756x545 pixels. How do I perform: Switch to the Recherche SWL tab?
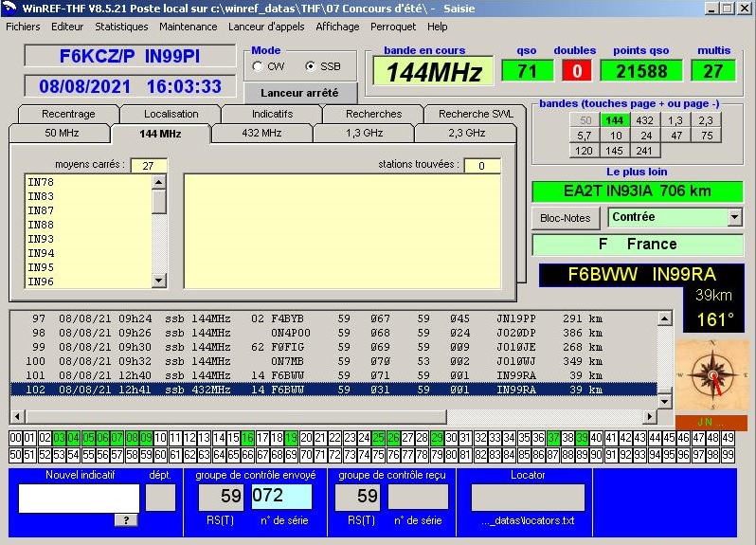tap(476, 114)
